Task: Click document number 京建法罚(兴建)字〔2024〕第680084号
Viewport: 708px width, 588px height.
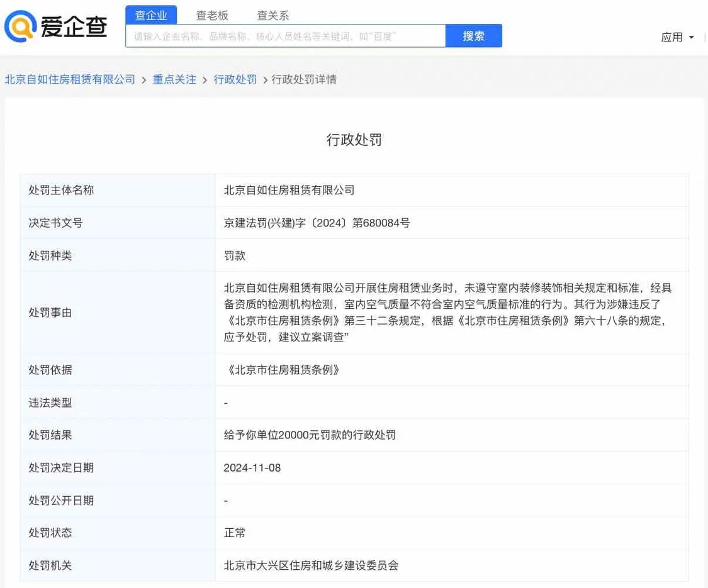Action: [x=317, y=223]
